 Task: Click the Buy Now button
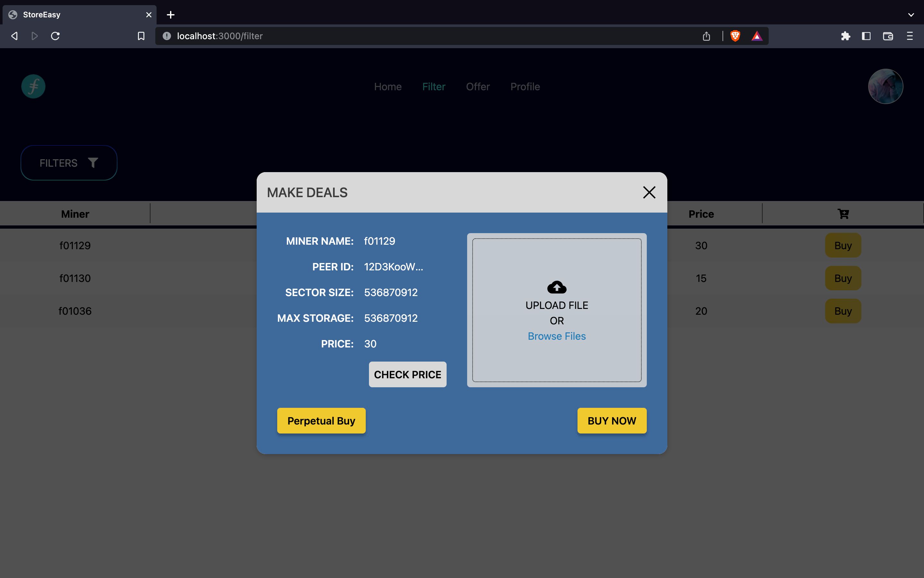(612, 421)
